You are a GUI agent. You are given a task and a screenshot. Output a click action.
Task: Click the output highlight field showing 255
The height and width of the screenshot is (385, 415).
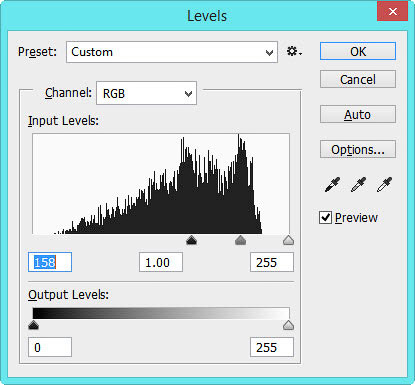(x=272, y=347)
